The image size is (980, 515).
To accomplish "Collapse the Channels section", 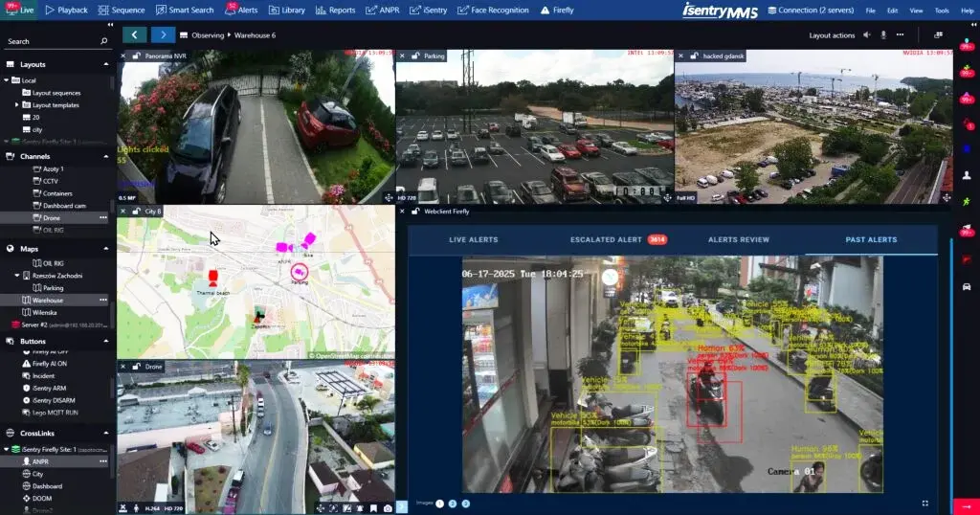I will coord(105,156).
